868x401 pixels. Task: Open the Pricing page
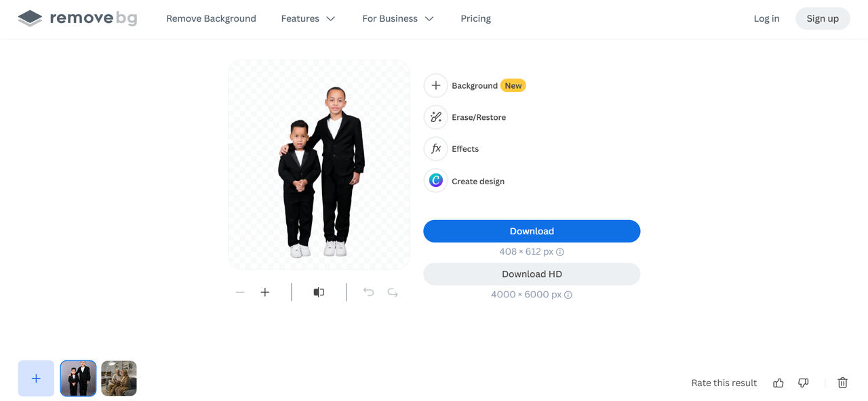pyautogui.click(x=475, y=18)
